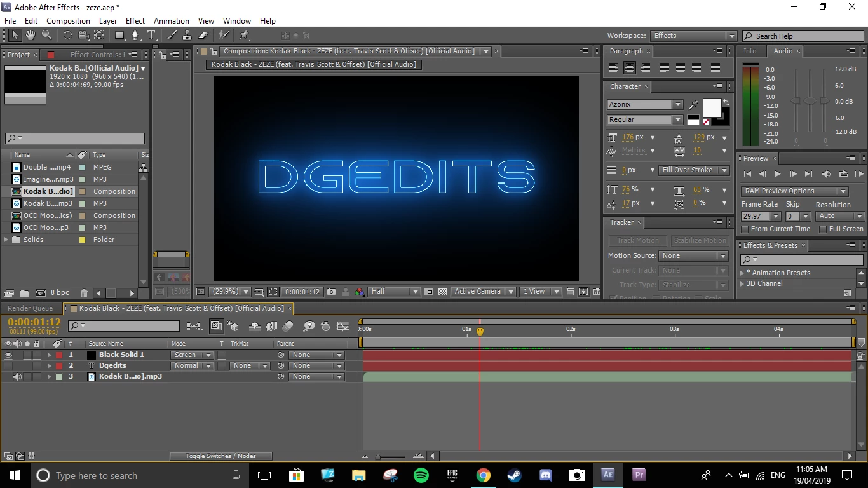Screen dimensions: 868x488
Task: Expand the Solids folder
Action: (x=7, y=240)
